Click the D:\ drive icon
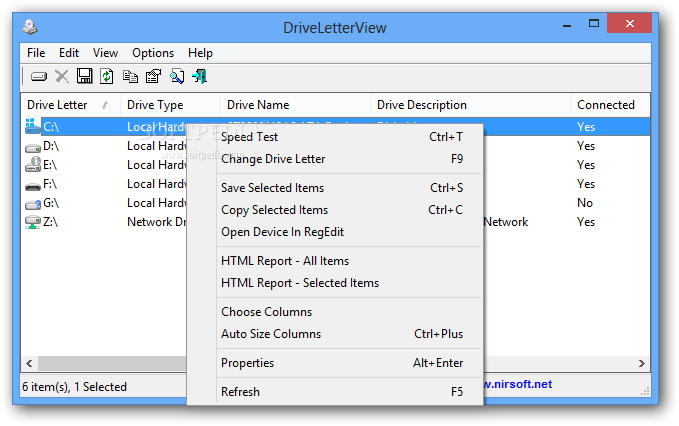This screenshot has width=679, height=426. (33, 148)
